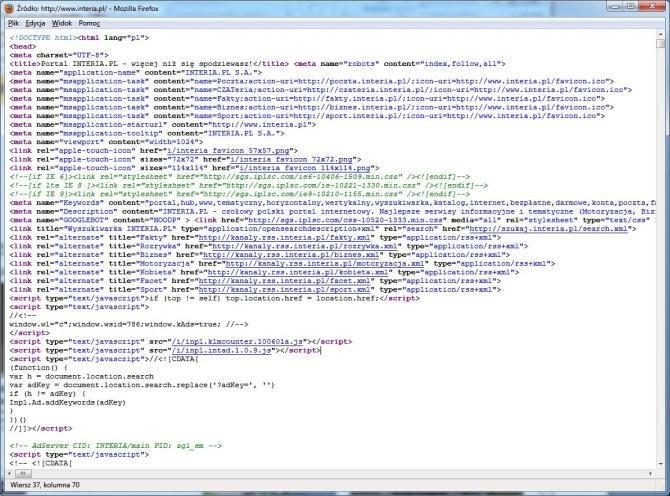Click the msapplication-starturl meta line

tap(163, 125)
